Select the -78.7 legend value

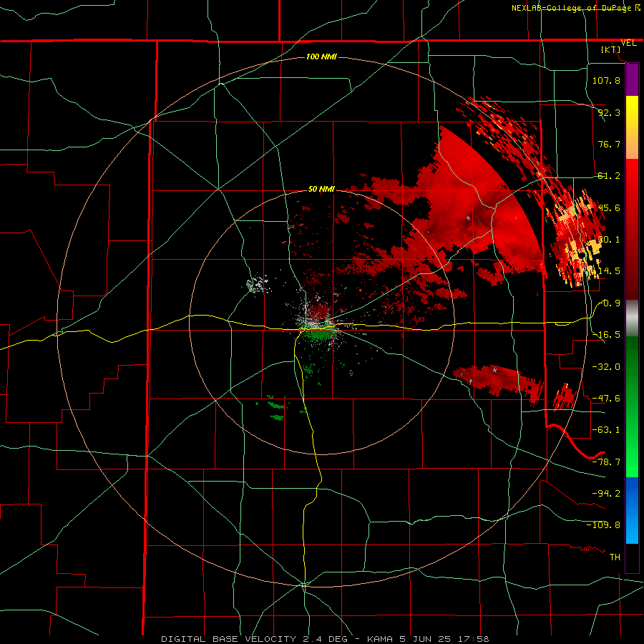point(606,462)
